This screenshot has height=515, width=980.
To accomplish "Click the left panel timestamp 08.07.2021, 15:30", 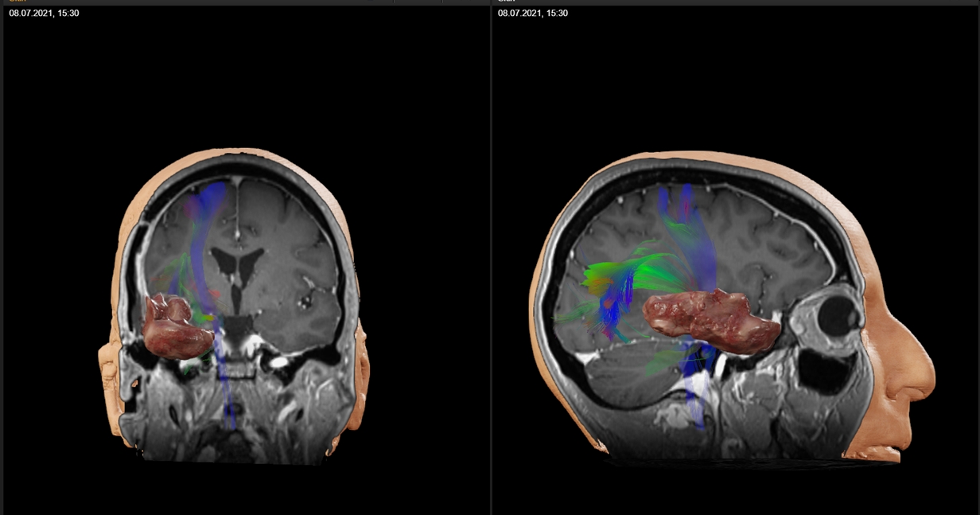I will tap(44, 14).
